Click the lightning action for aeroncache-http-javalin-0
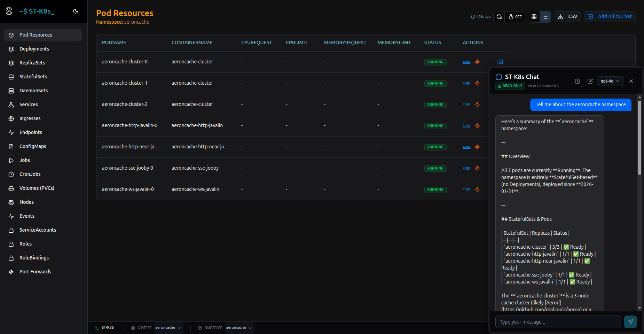The width and height of the screenshot is (644, 334). 477,126
